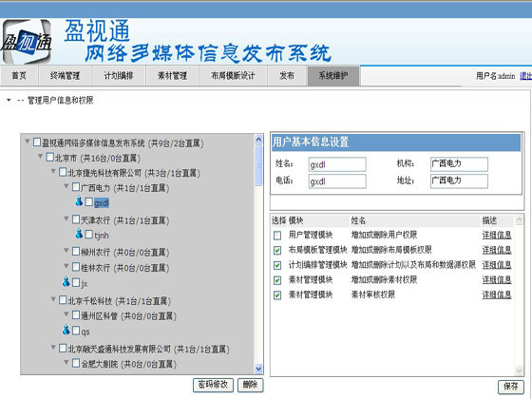Collapse the 天津农行 tree node
Image resolution: width=532 pixels, height=399 pixels.
pos(66,218)
